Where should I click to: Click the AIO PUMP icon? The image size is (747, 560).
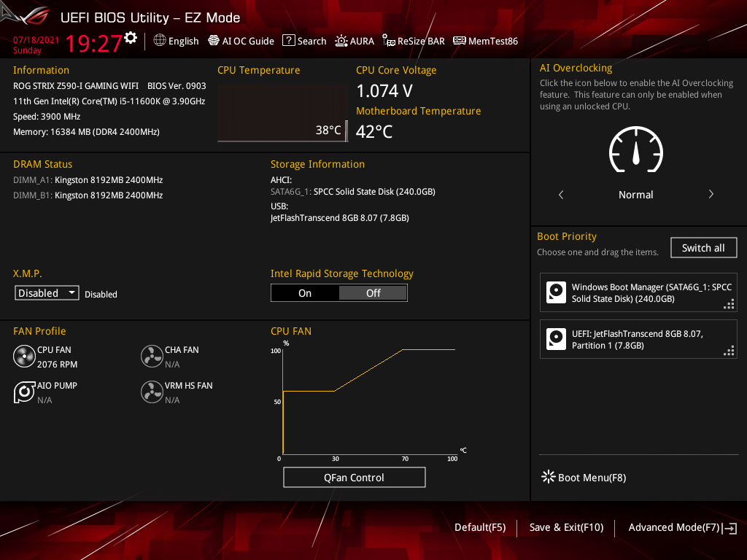coord(24,392)
